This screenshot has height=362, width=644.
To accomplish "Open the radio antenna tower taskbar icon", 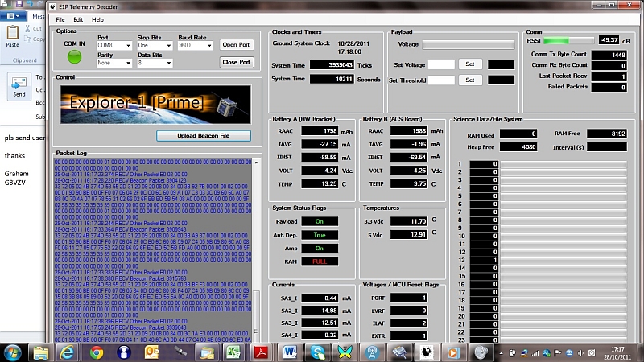I will coord(372,352).
